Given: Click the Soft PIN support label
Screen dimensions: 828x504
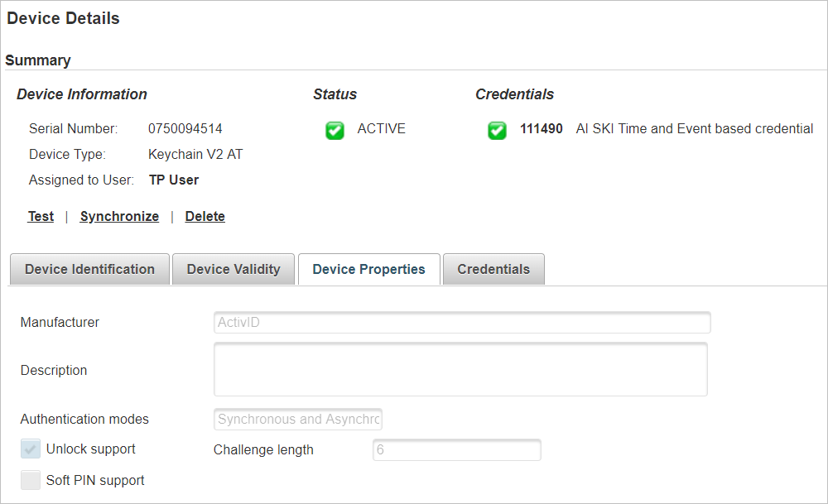Looking at the screenshot, I should [x=95, y=480].
